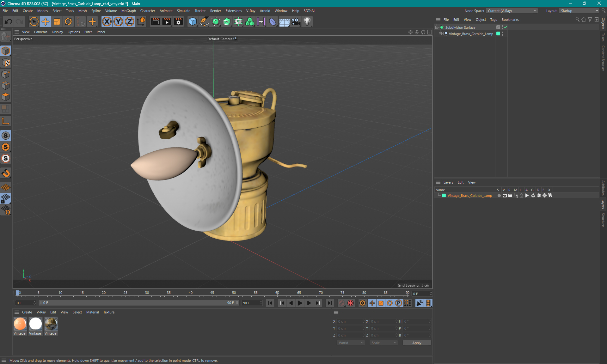607x364 pixels.
Task: Toggle layer solo dot
Action: [x=499, y=196]
